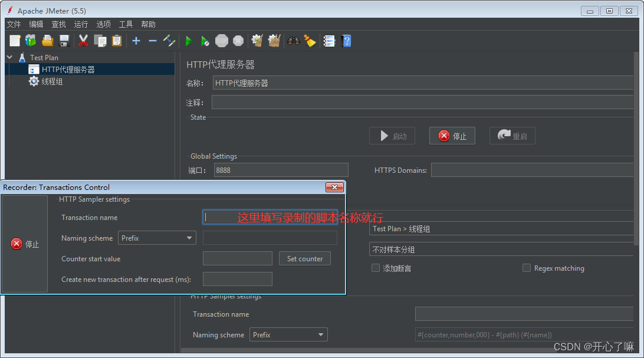Save the test plan with floppy icon

(64, 41)
